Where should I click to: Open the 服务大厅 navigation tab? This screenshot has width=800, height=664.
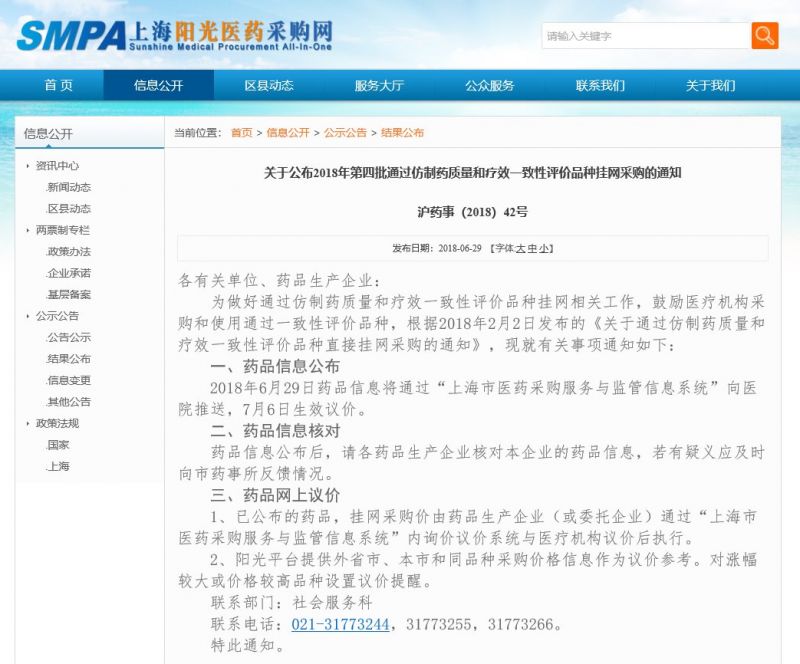(379, 85)
